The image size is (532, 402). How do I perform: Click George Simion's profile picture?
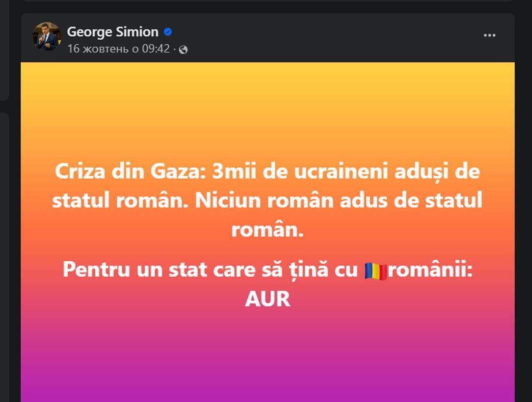[x=47, y=37]
